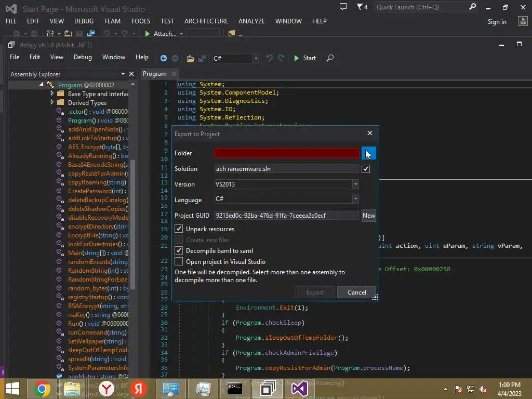Click Quick Launch search box
This screenshot has width=532, height=399.
pyautogui.click(x=421, y=7)
